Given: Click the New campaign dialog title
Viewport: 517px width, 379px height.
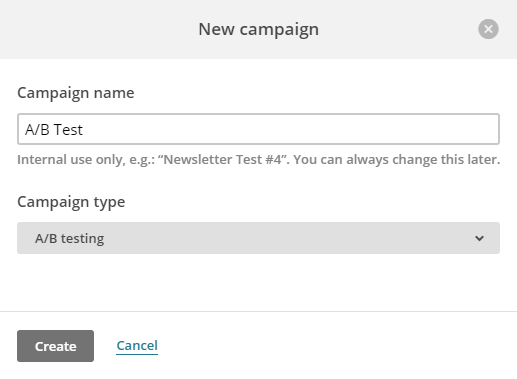Looking at the screenshot, I should (258, 29).
